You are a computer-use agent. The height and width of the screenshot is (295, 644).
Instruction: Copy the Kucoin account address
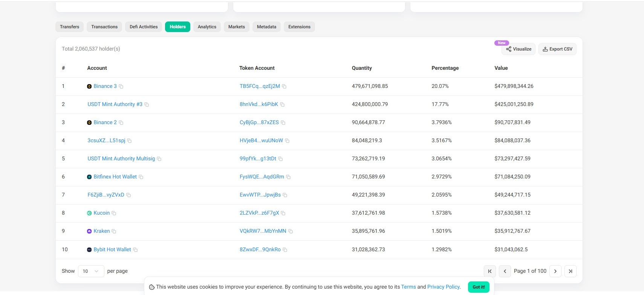click(x=114, y=213)
